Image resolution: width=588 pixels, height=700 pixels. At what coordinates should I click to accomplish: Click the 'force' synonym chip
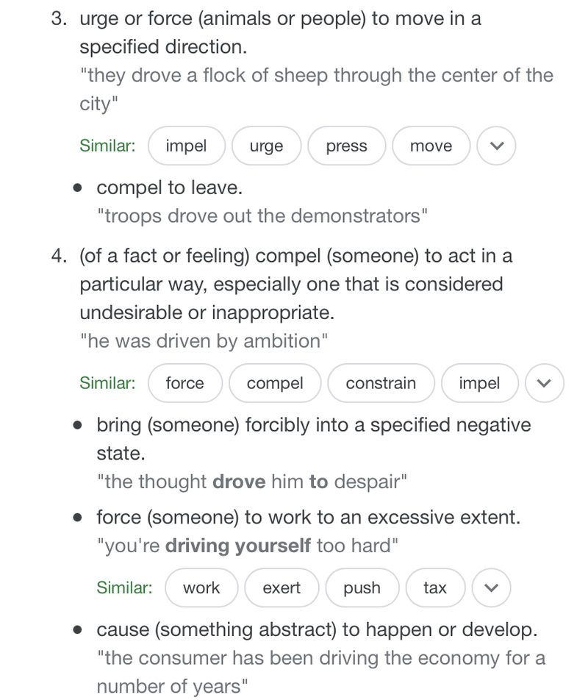[185, 383]
